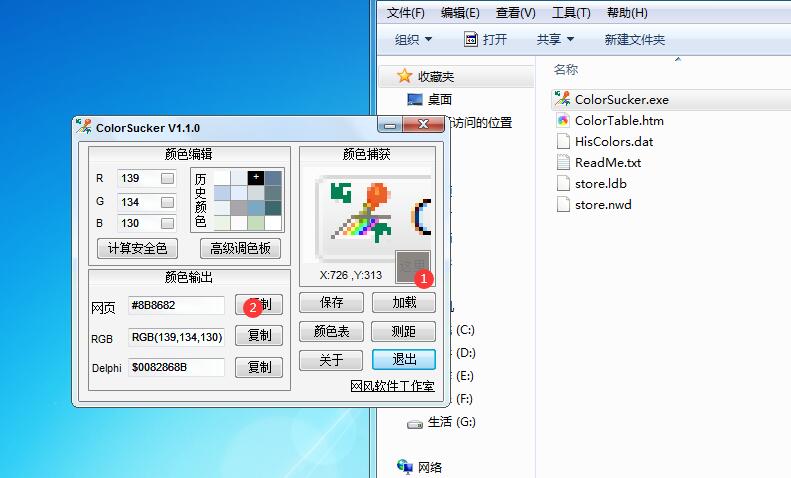Screen dimensions: 791x478
Task: Select the store.nwd file name
Action: pos(603,205)
